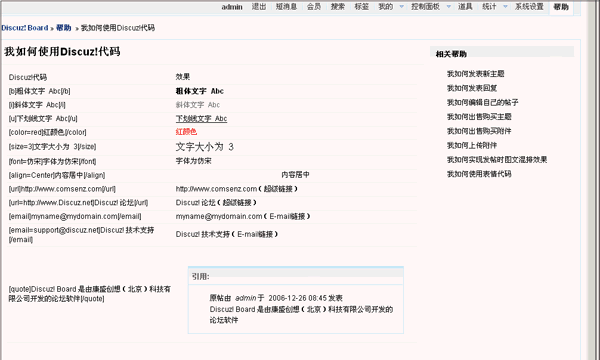
Task: Click the bold 粗体文字 Abc sample
Action: coord(200,91)
